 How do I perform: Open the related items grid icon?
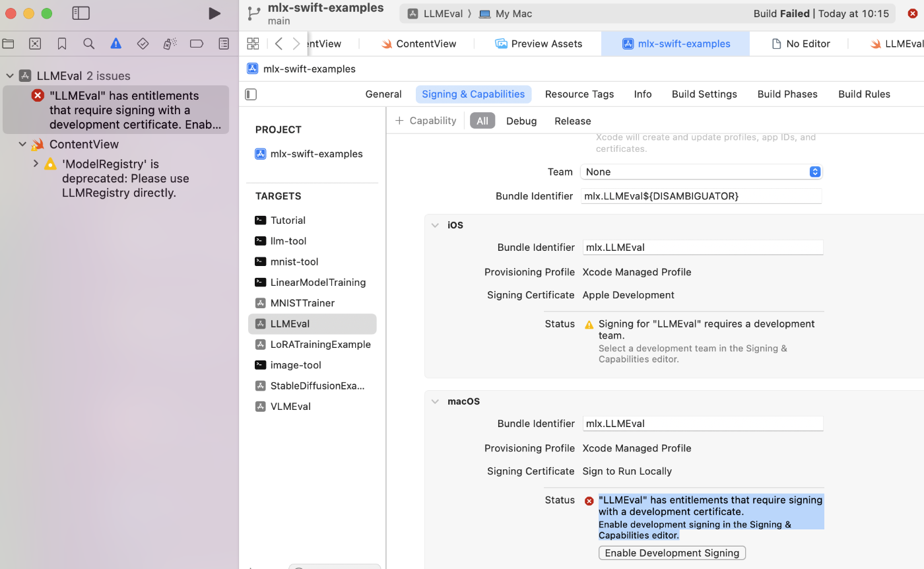click(253, 44)
